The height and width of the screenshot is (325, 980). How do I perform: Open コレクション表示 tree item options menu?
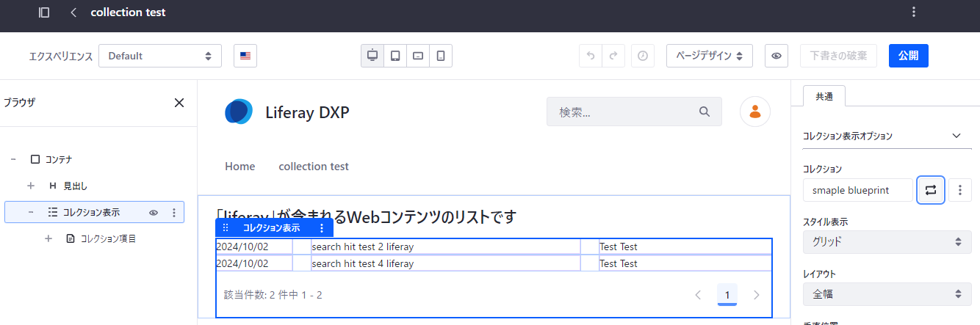[x=174, y=213]
